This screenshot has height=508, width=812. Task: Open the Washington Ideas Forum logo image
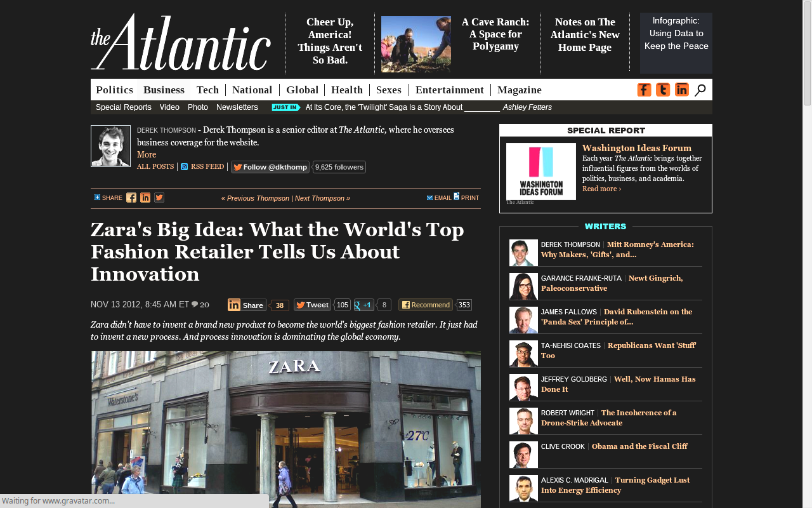coord(541,171)
